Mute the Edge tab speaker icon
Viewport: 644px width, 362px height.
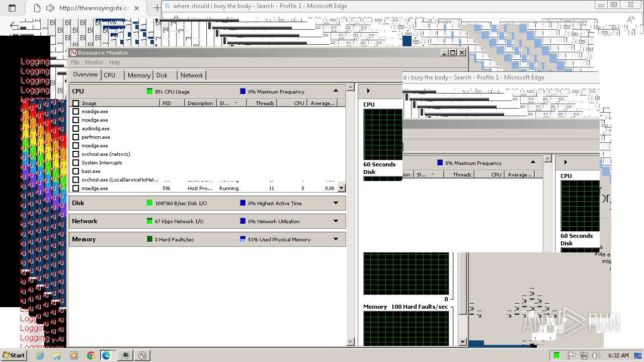tap(50, 8)
